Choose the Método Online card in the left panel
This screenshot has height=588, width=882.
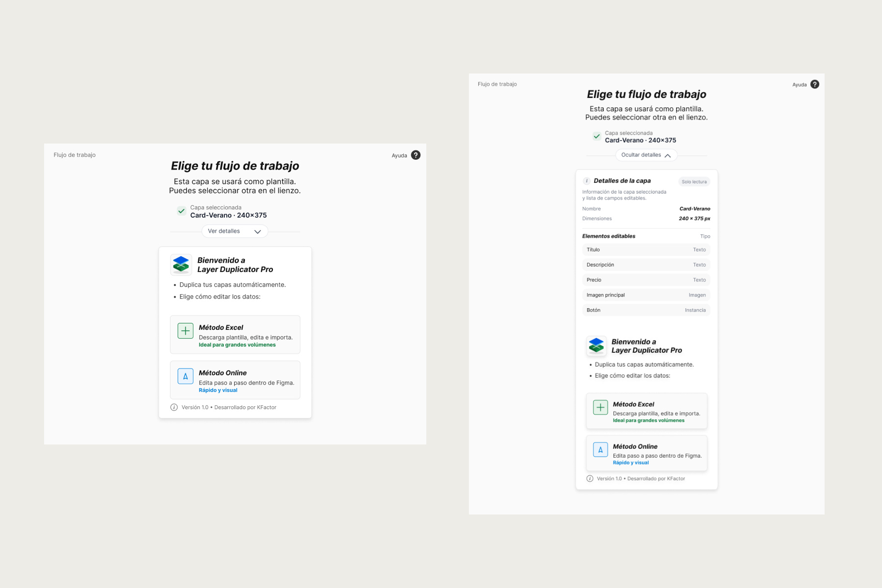tap(235, 380)
